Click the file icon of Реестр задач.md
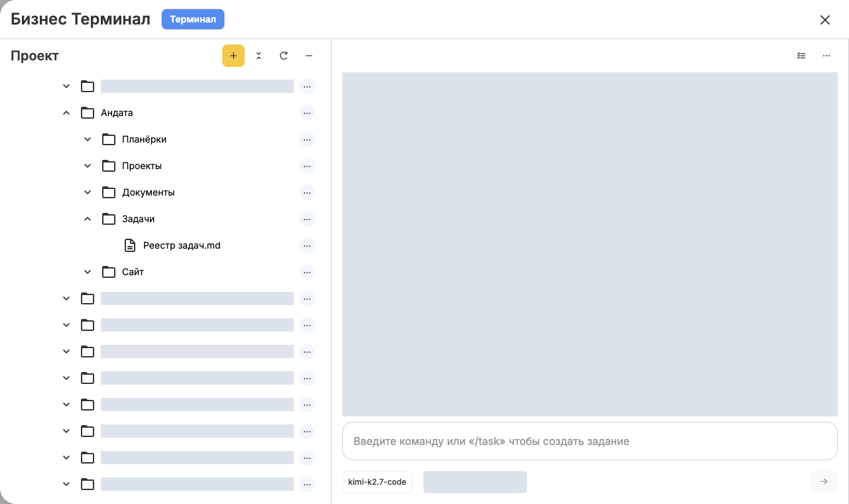 click(x=130, y=245)
